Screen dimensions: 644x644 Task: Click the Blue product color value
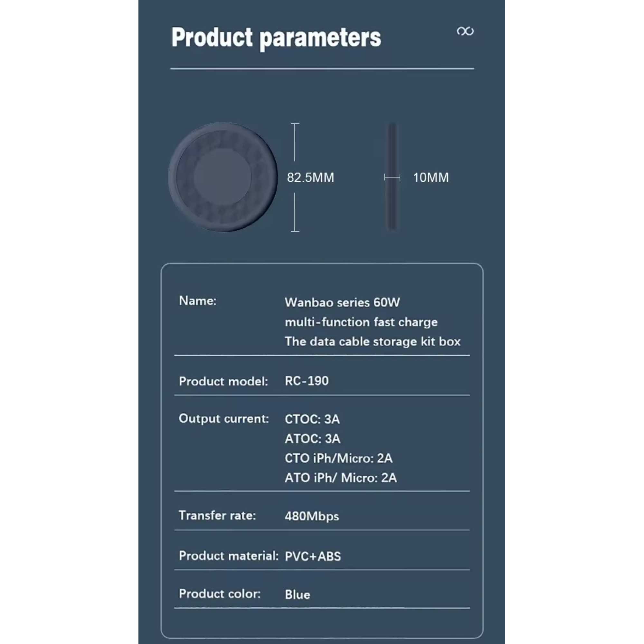point(297,595)
